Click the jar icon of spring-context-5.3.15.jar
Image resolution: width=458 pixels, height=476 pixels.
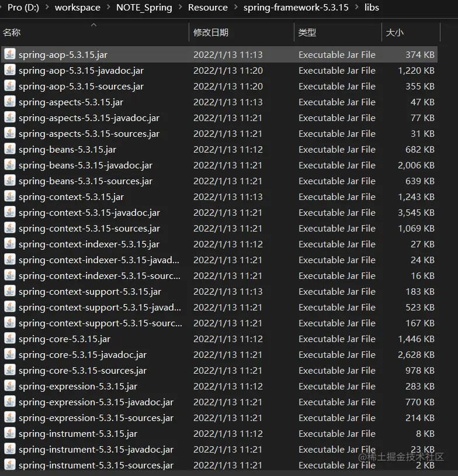(10, 196)
